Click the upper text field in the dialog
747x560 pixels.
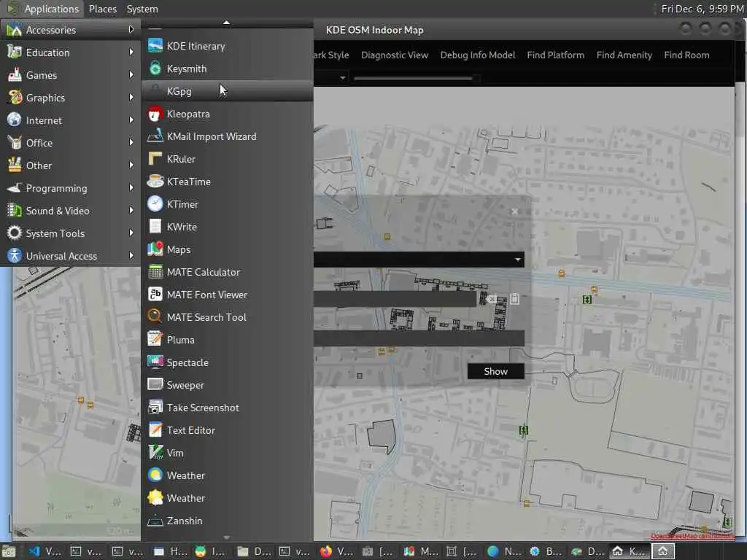point(395,299)
